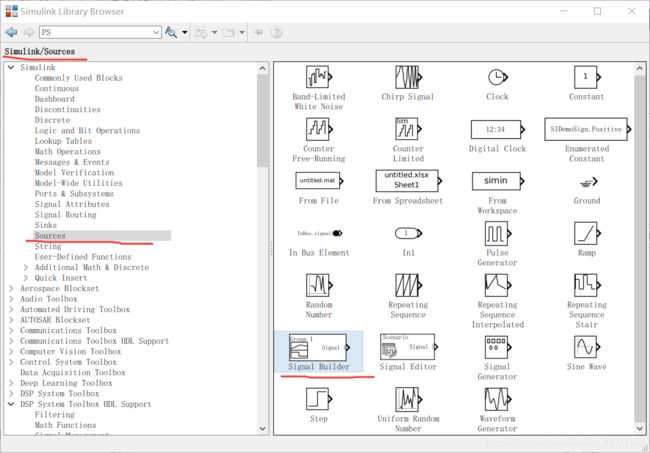Choose the Constant block icon
This screenshot has width=650, height=453.
click(587, 77)
